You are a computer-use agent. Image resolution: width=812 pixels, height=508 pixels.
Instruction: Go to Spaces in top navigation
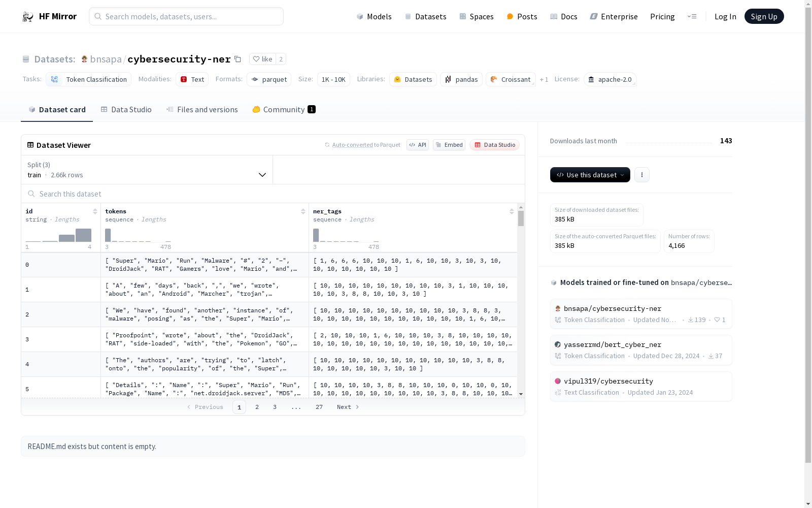477,16
